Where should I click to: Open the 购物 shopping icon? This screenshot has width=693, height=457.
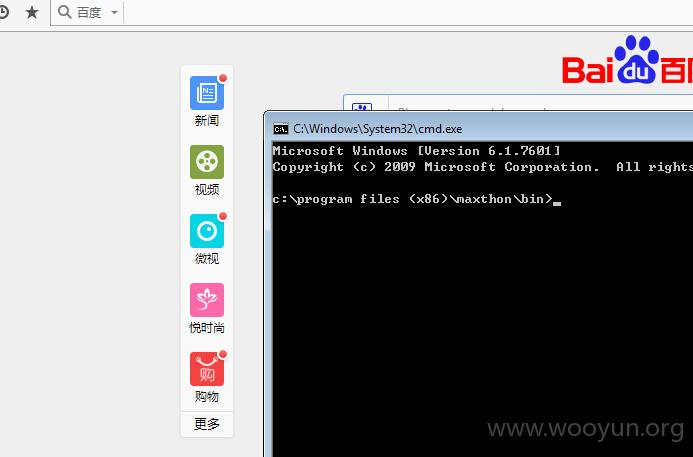(x=207, y=369)
